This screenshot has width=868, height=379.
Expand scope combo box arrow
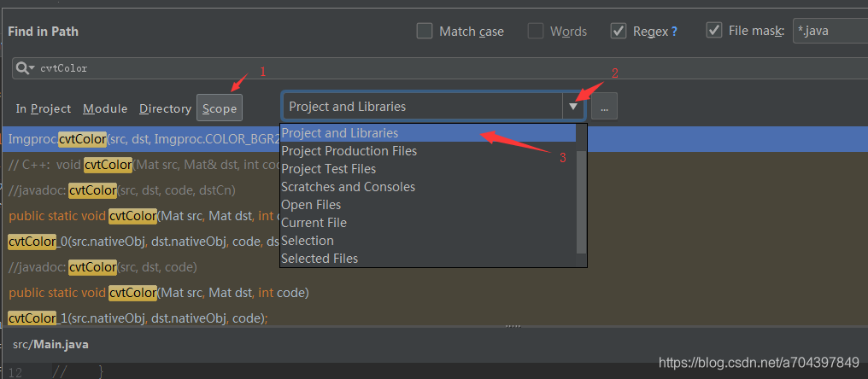(x=573, y=106)
